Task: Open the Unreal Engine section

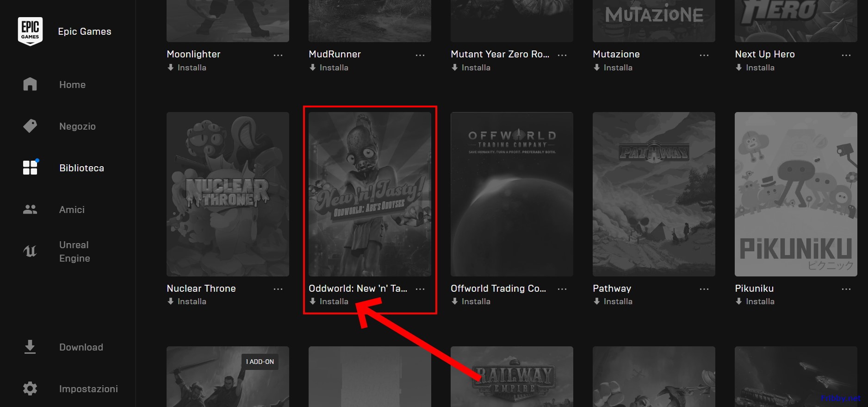Action: click(x=74, y=251)
